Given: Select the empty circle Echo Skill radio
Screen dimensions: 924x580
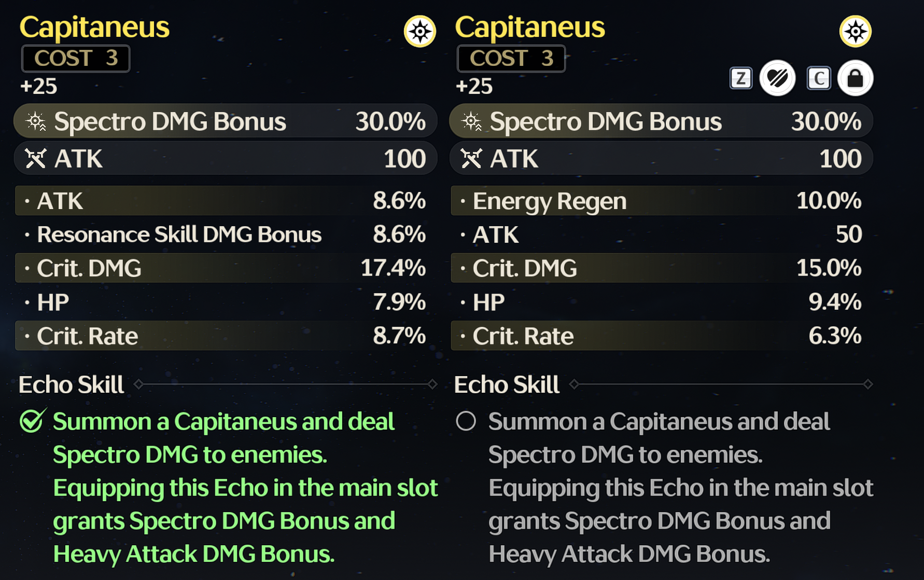Looking at the screenshot, I should [466, 421].
